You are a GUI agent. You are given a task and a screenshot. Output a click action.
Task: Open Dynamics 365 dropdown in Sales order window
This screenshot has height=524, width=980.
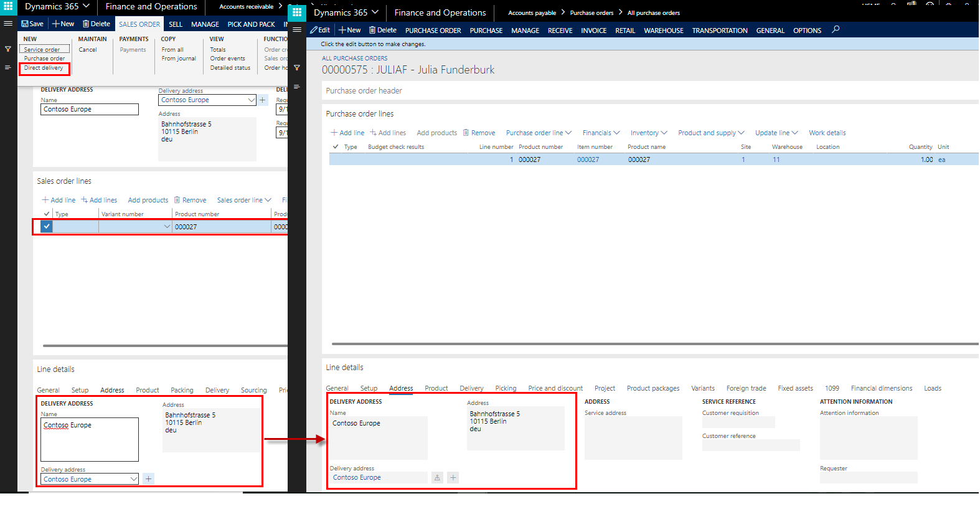click(x=57, y=6)
